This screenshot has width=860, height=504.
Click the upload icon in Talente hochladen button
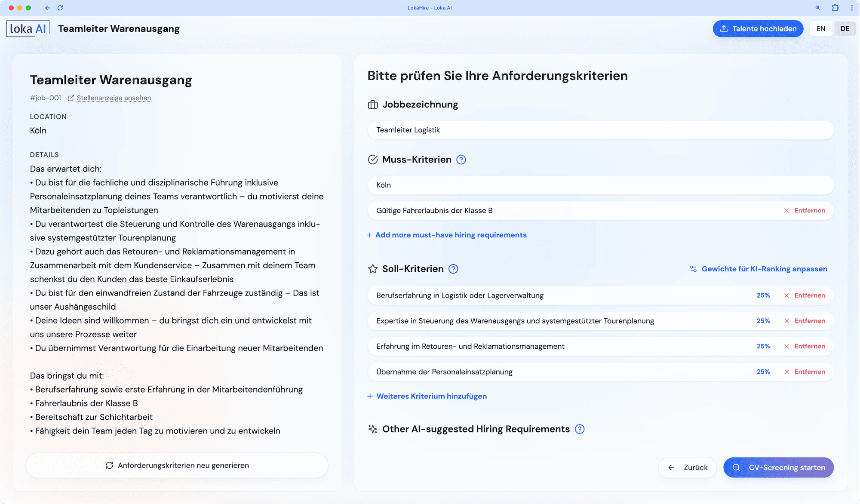tap(724, 28)
